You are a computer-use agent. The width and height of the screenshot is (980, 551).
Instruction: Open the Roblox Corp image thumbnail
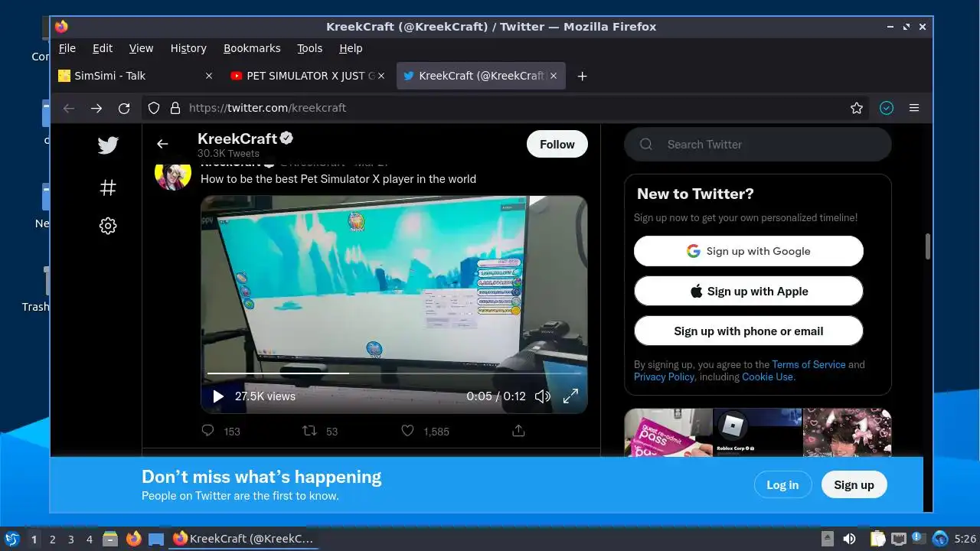click(x=758, y=432)
